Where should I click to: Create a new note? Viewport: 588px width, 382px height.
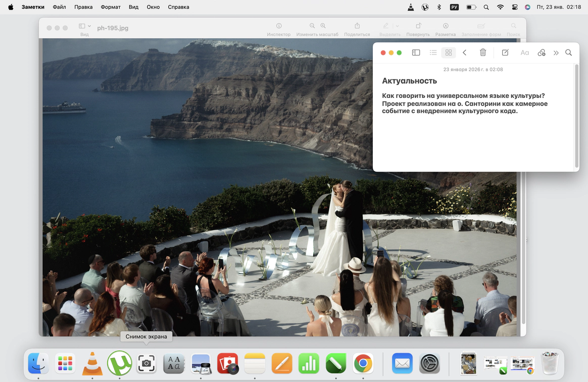coord(505,52)
